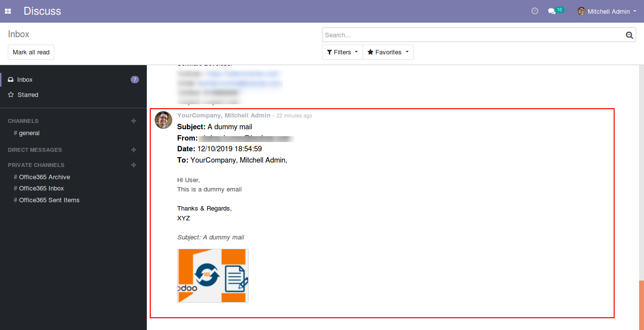
Task: Add a new channel with plus icon
Action: click(134, 121)
